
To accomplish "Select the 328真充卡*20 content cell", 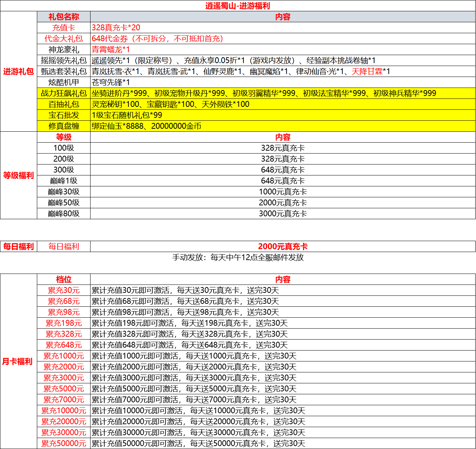I will pos(116,28).
